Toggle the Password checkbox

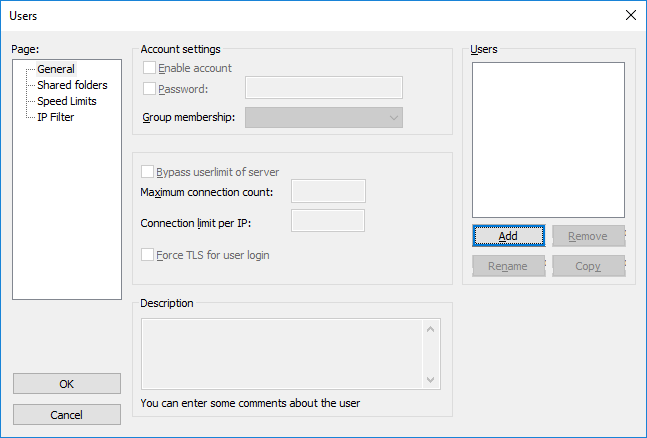150,88
